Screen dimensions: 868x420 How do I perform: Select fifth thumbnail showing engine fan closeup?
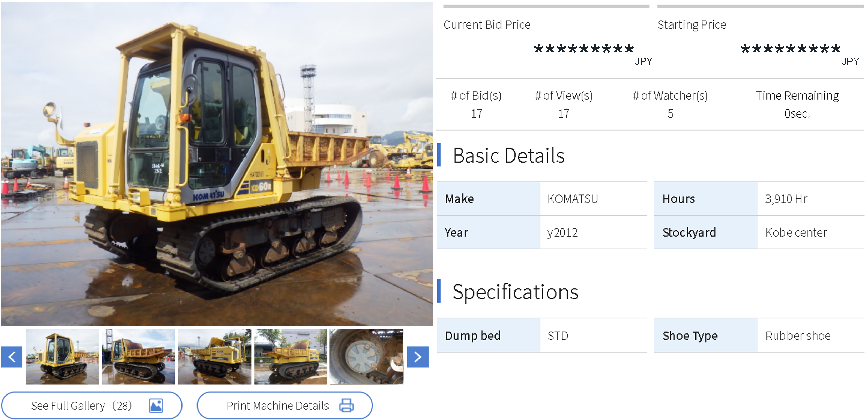367,357
